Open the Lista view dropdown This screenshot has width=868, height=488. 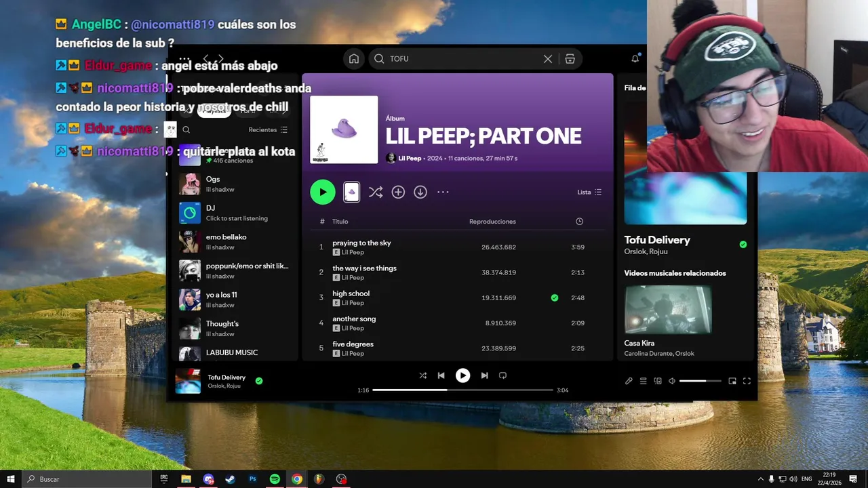589,192
